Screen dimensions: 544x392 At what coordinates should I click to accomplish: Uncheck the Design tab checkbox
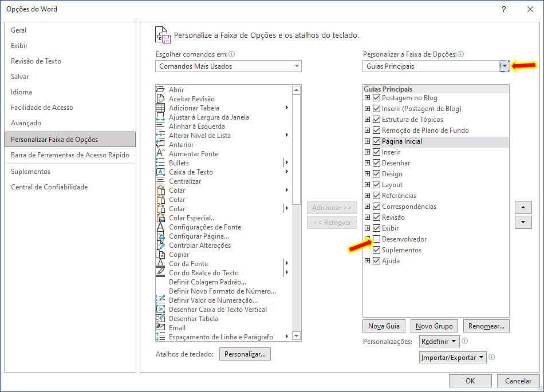tap(376, 173)
